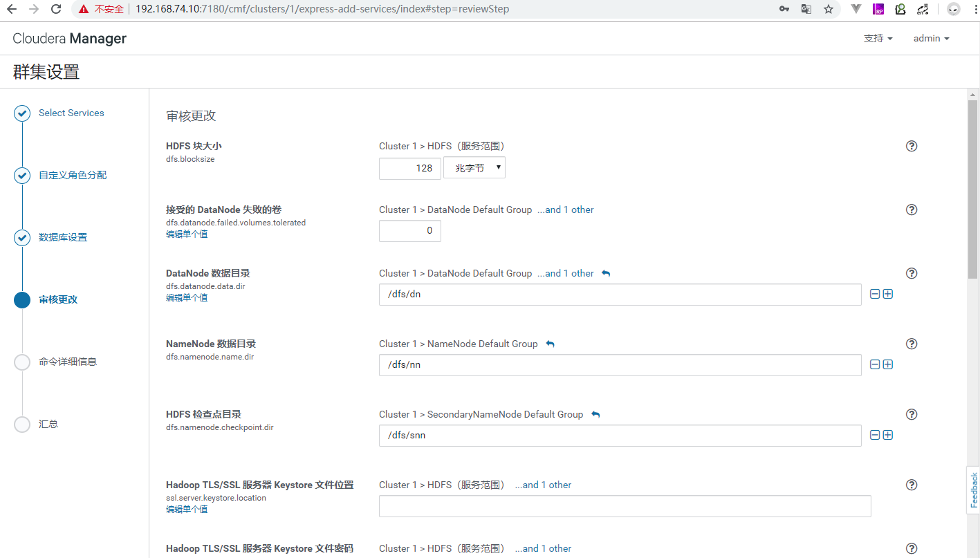Image resolution: width=980 pixels, height=558 pixels.
Task: Open the translate page icon
Action: (x=806, y=9)
